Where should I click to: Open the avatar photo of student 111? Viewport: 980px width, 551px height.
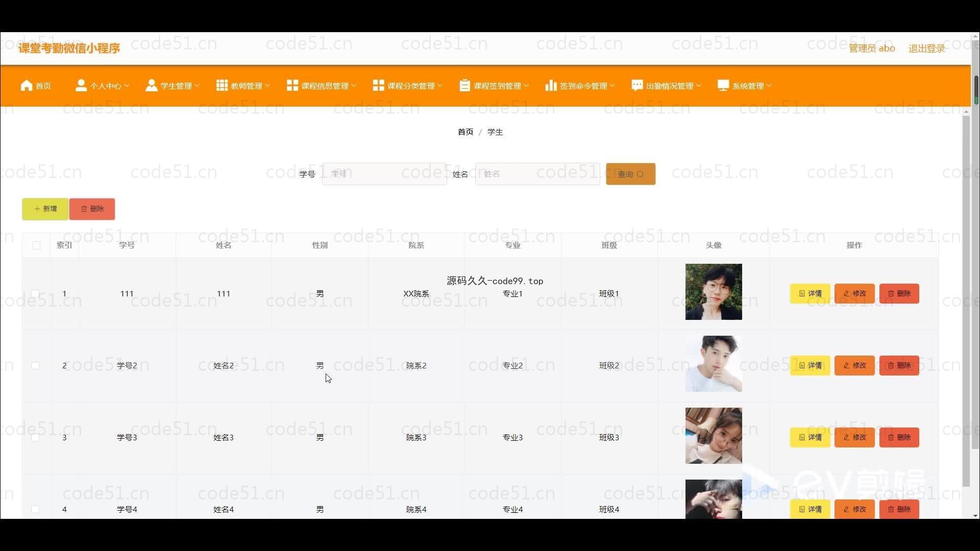tap(714, 292)
